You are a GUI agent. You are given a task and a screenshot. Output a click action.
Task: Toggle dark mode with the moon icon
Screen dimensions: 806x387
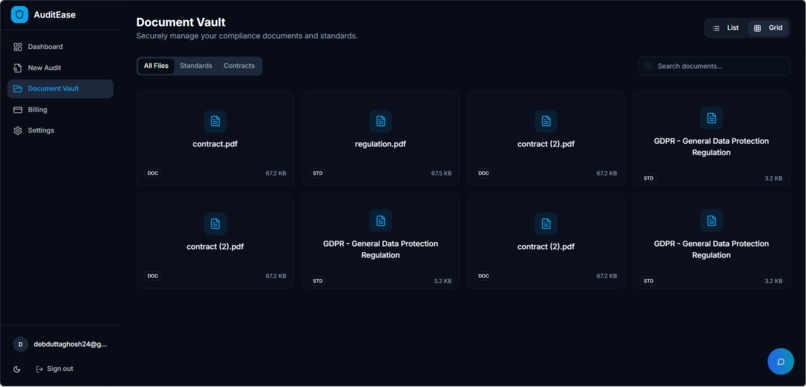[17, 369]
